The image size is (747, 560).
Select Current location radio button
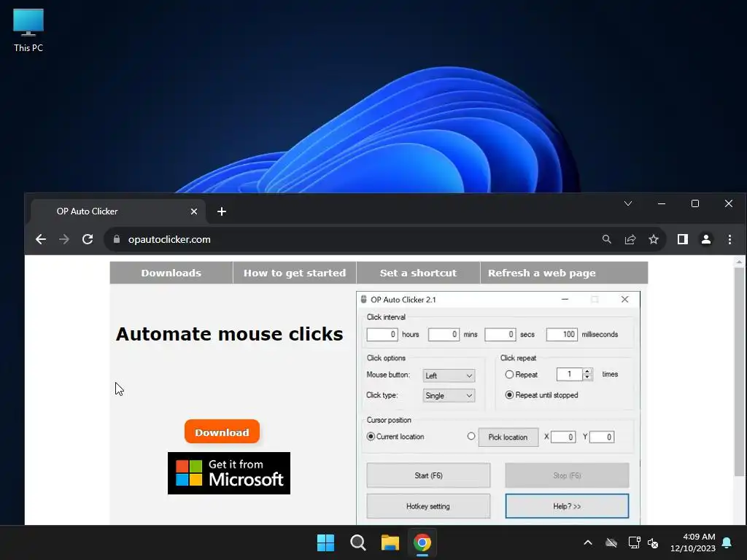371,436
